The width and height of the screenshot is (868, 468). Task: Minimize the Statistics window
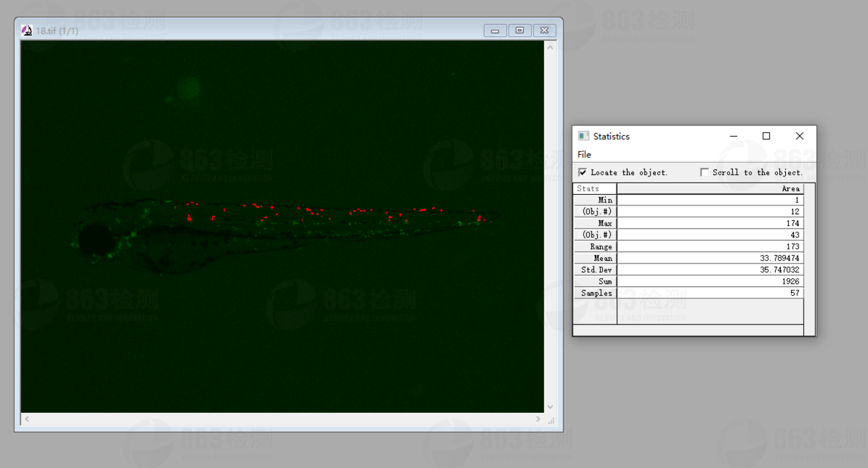tap(733, 136)
